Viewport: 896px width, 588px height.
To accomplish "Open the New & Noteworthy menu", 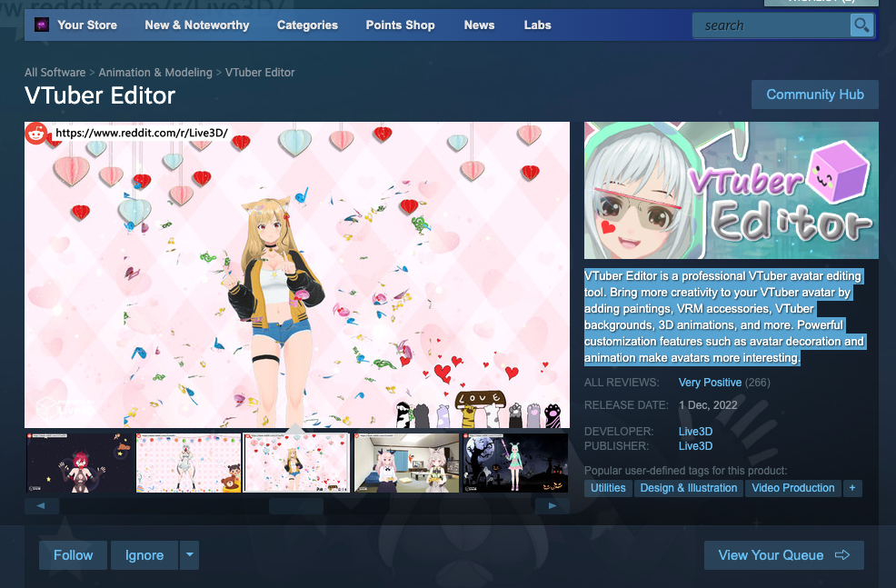I will pos(196,25).
